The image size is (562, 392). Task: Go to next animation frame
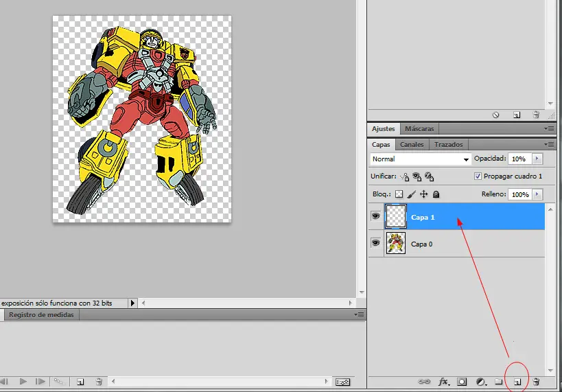pyautogui.click(x=40, y=382)
